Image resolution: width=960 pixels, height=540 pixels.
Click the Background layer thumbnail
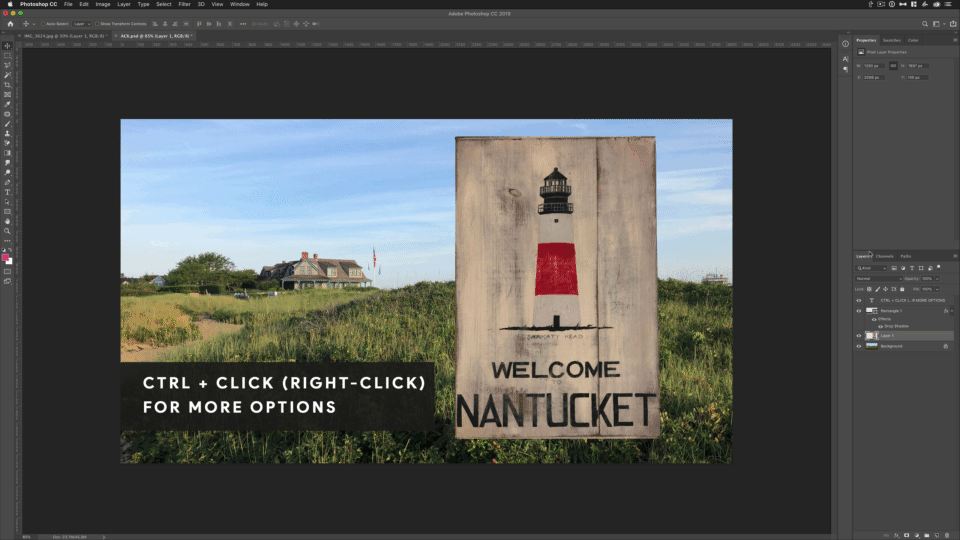872,347
